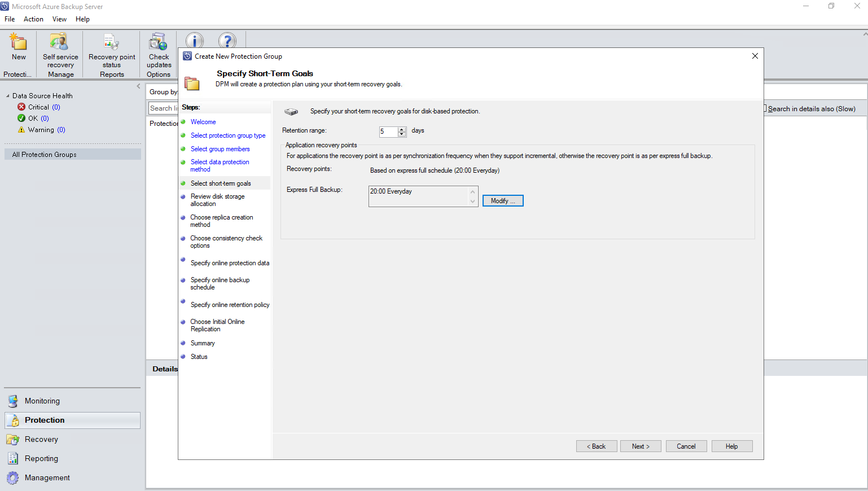The width and height of the screenshot is (868, 491).
Task: Go Back in the wizard
Action: pyautogui.click(x=597, y=446)
